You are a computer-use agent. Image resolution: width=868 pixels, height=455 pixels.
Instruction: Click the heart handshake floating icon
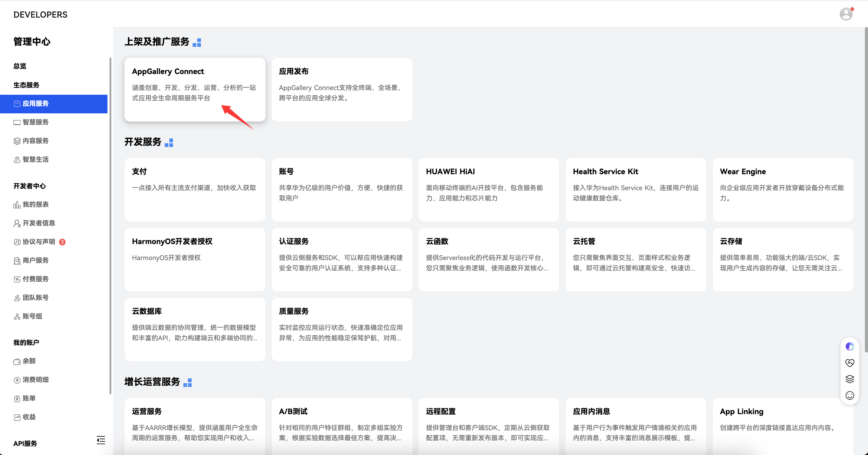(849, 363)
